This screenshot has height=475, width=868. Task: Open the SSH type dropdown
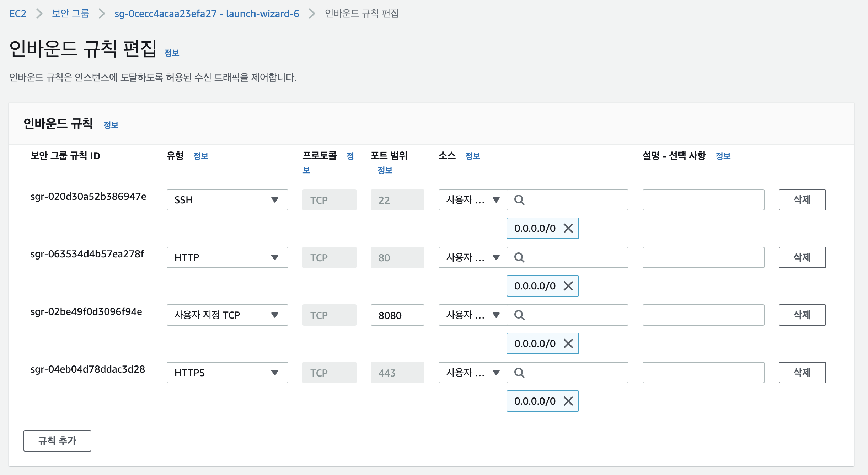[227, 200]
